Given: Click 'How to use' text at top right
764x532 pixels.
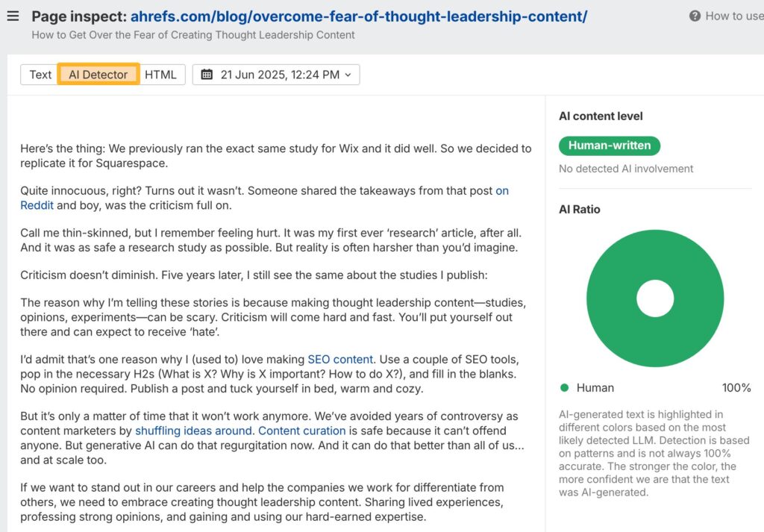Looking at the screenshot, I should pos(733,16).
